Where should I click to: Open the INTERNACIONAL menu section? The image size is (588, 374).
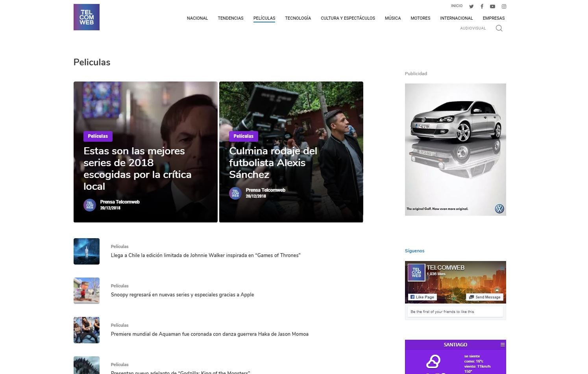click(457, 18)
